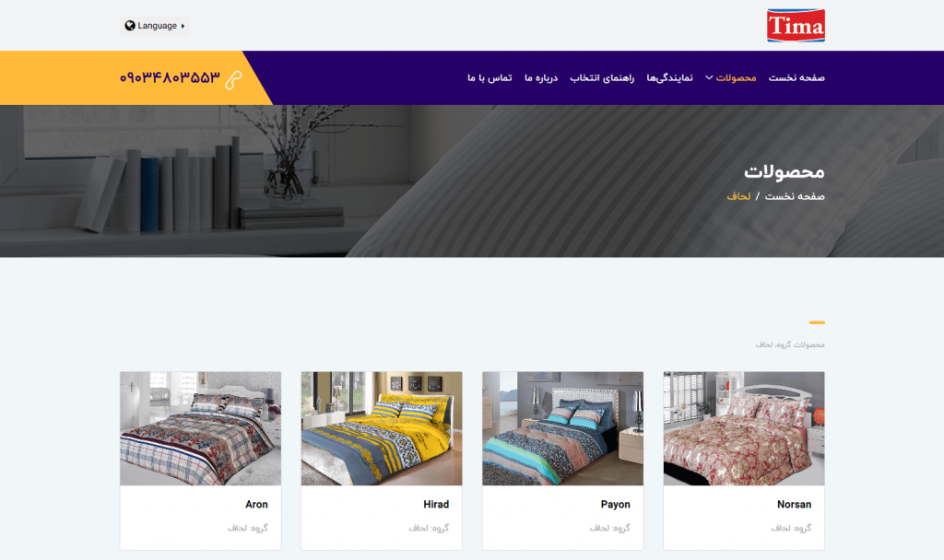Open the Norsan bedding thumbnail
The height and width of the screenshot is (560, 944).
[x=744, y=428]
